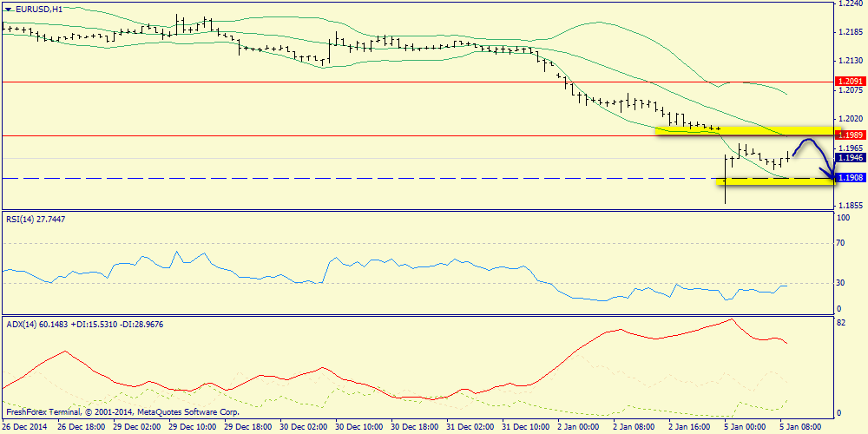The width and height of the screenshot is (868, 434).
Task: Click the 30 Dec 02:00 time label
Action: pyautogui.click(x=303, y=427)
